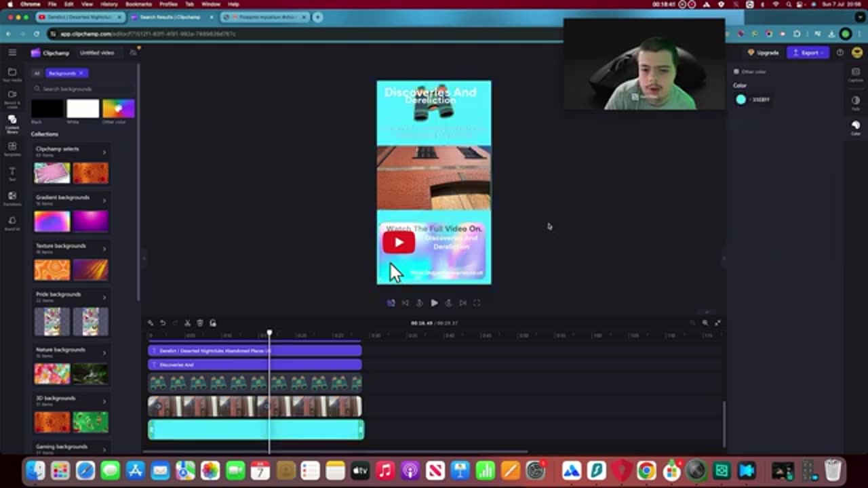Image resolution: width=868 pixels, height=488 pixels.
Task: Open the Transitions sidebar panel
Action: 12,198
